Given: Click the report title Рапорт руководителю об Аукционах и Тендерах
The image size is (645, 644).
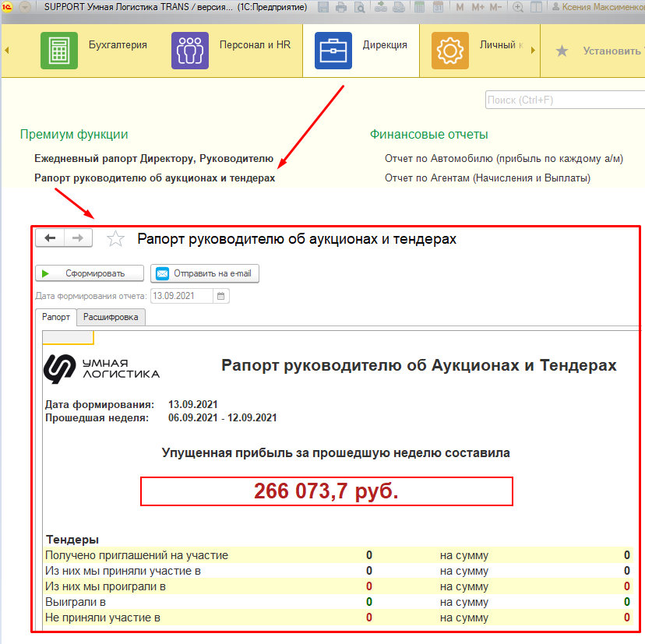Looking at the screenshot, I should click(x=419, y=365).
